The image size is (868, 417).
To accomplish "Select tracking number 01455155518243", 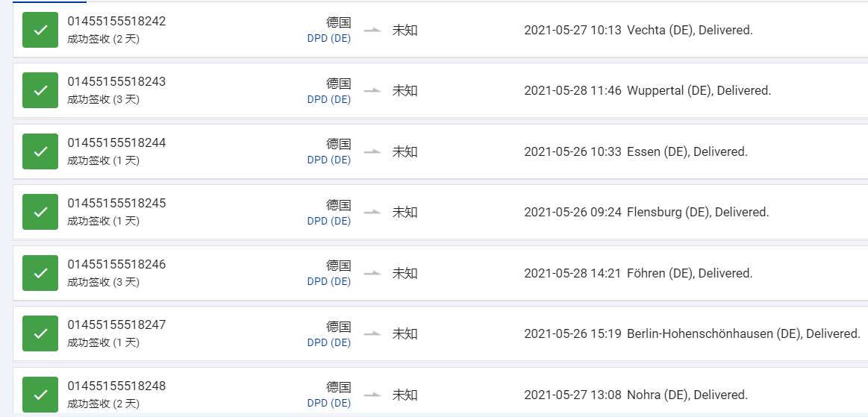I will (x=116, y=81).
